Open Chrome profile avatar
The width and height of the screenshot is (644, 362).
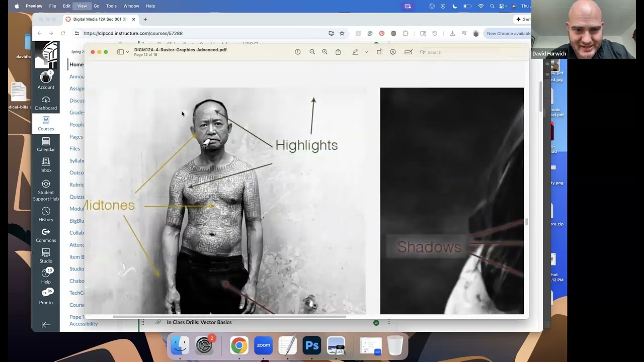pos(476,33)
